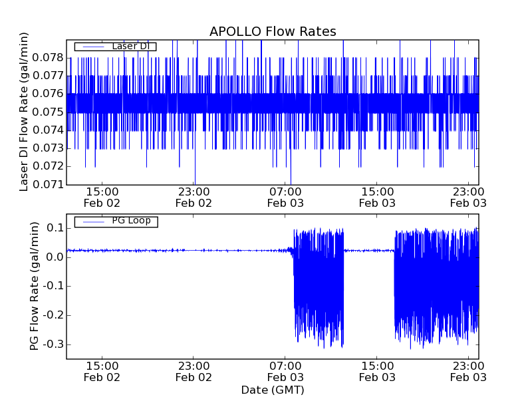Click the 0.1 tick on PG plot
This screenshot has height=399, width=532.
[55, 227]
